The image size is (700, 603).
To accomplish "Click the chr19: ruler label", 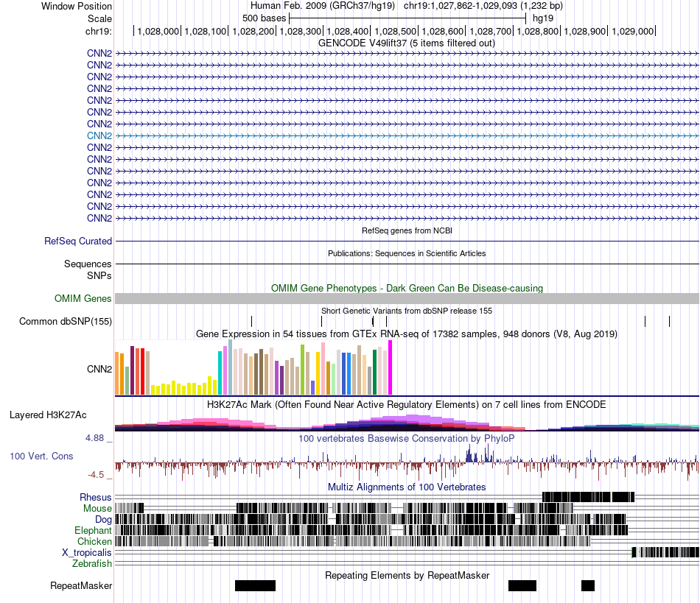I will 99,31.
